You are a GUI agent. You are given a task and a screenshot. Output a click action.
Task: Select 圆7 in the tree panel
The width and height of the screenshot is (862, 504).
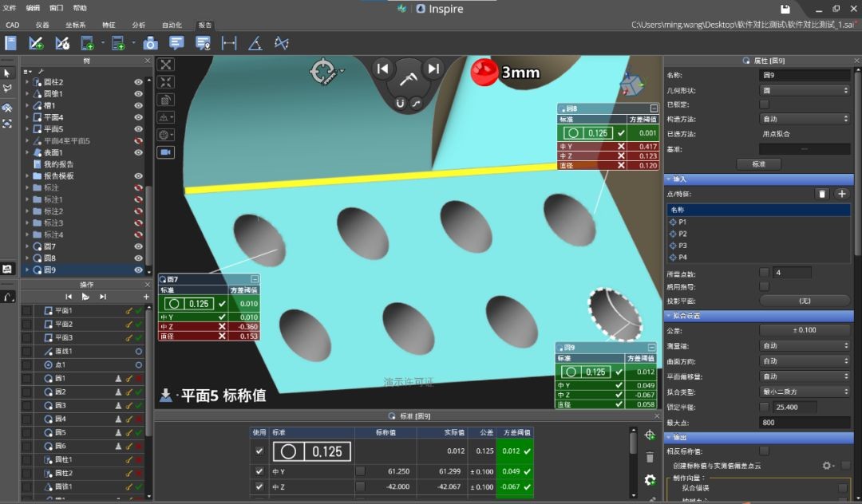[x=49, y=246]
